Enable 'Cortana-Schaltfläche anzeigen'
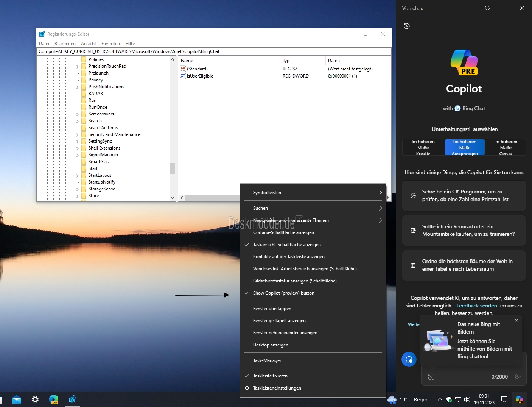This screenshot has width=532, height=407. click(x=313, y=232)
